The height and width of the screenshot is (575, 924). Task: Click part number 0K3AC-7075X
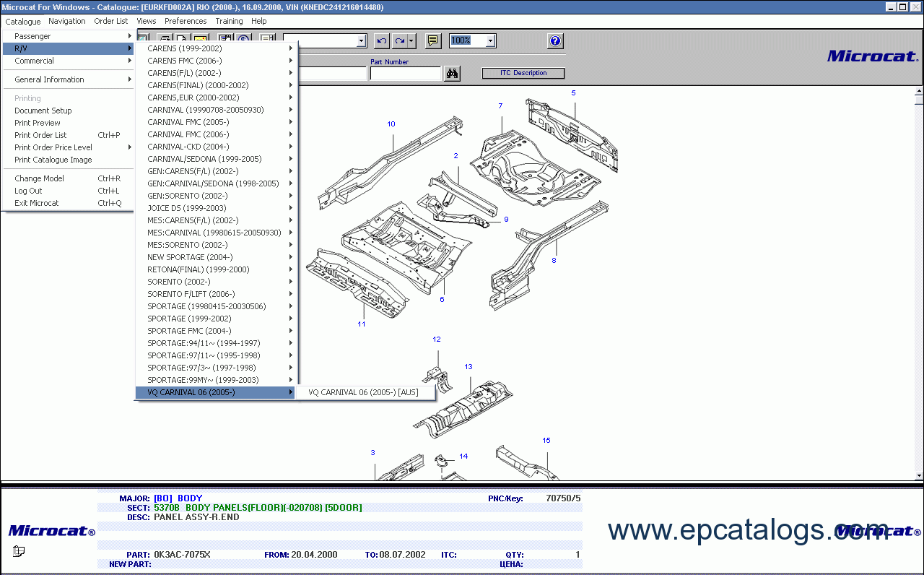(182, 555)
